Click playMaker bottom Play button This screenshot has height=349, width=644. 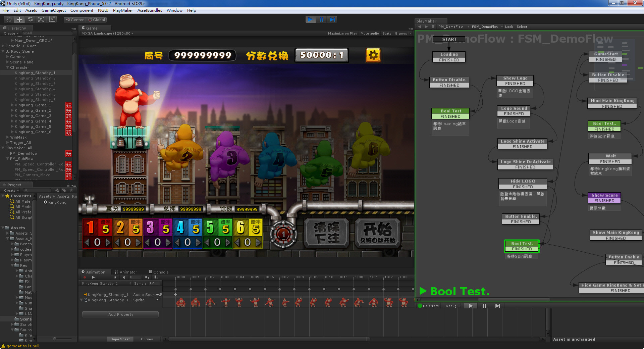pos(471,306)
